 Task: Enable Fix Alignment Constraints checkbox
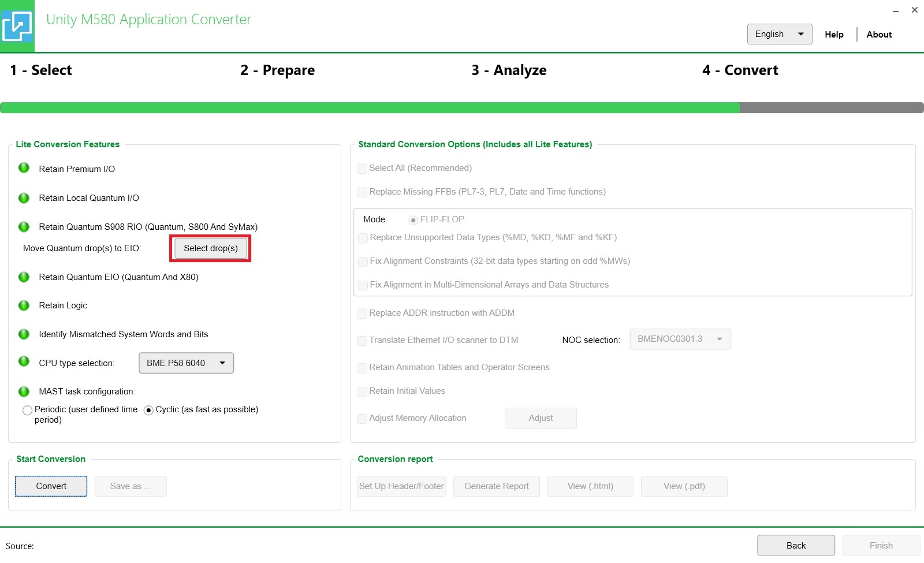pyautogui.click(x=363, y=262)
